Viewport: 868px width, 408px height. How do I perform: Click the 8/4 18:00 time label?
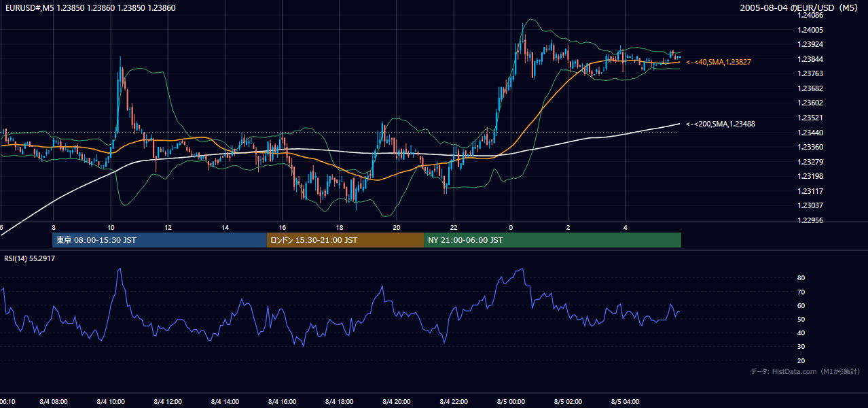tap(340, 402)
